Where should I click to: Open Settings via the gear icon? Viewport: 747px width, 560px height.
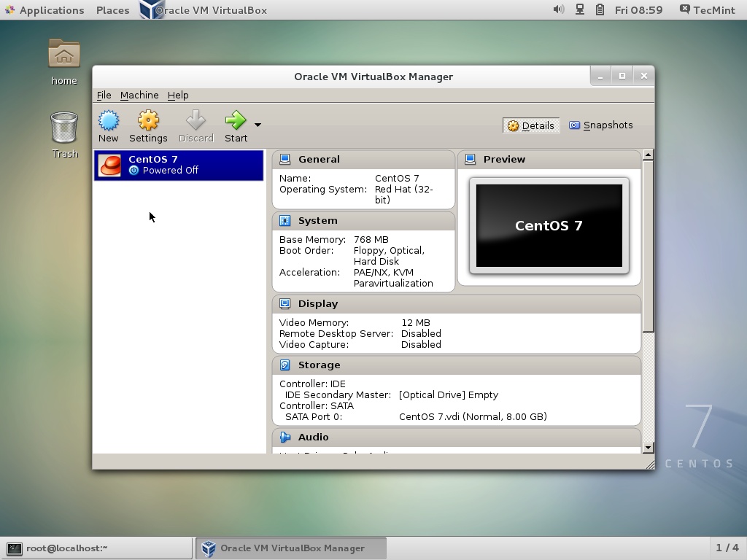148,121
